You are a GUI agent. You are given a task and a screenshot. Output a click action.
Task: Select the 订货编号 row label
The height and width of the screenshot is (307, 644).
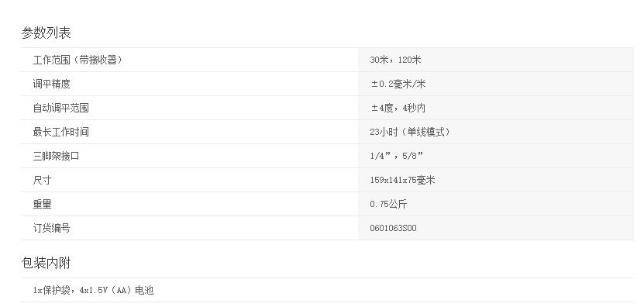pyautogui.click(x=51, y=228)
